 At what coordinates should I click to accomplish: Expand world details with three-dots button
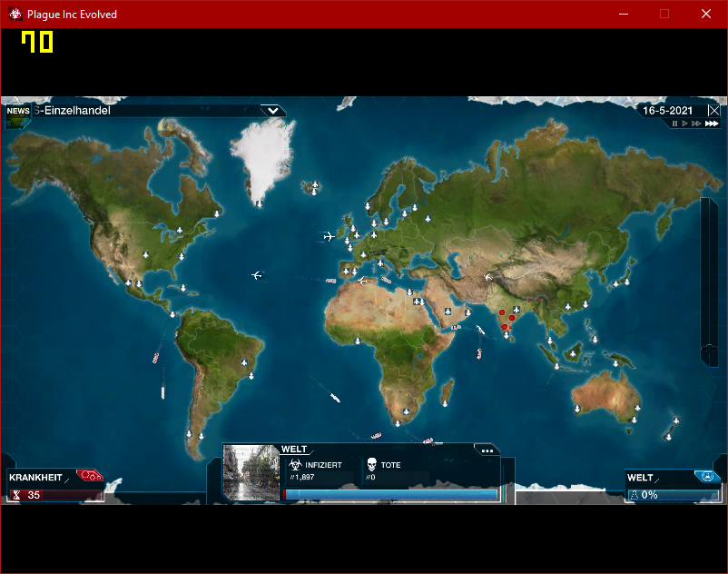487,450
